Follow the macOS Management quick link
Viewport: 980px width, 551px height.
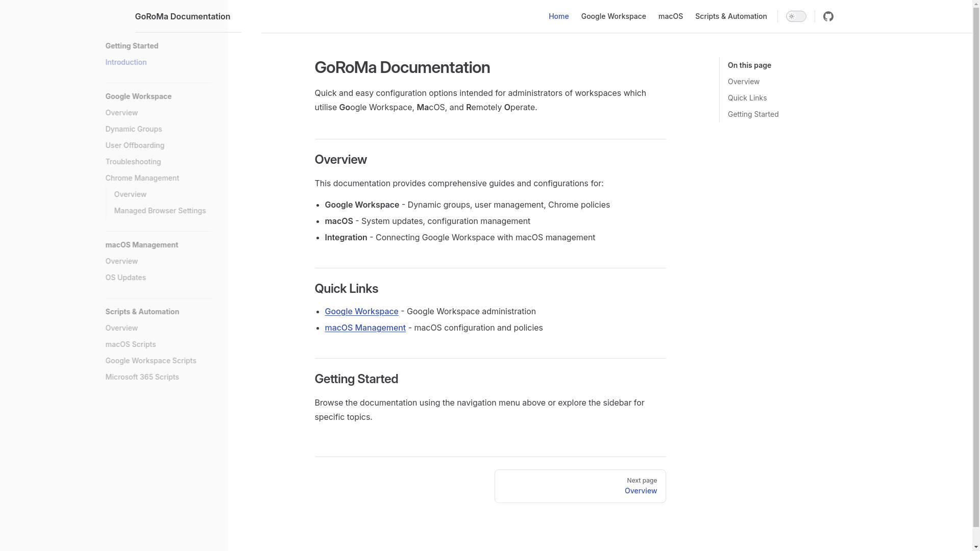point(365,328)
